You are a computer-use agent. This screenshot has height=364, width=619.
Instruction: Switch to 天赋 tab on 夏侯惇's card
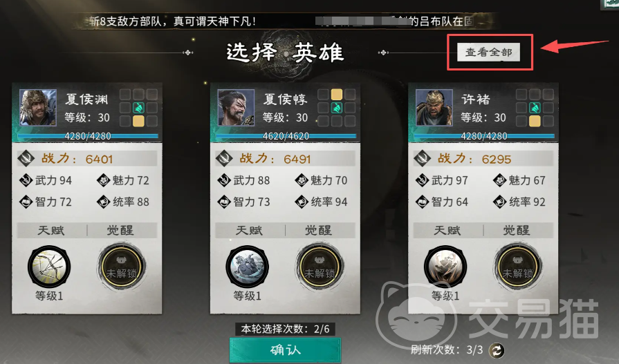click(x=250, y=230)
